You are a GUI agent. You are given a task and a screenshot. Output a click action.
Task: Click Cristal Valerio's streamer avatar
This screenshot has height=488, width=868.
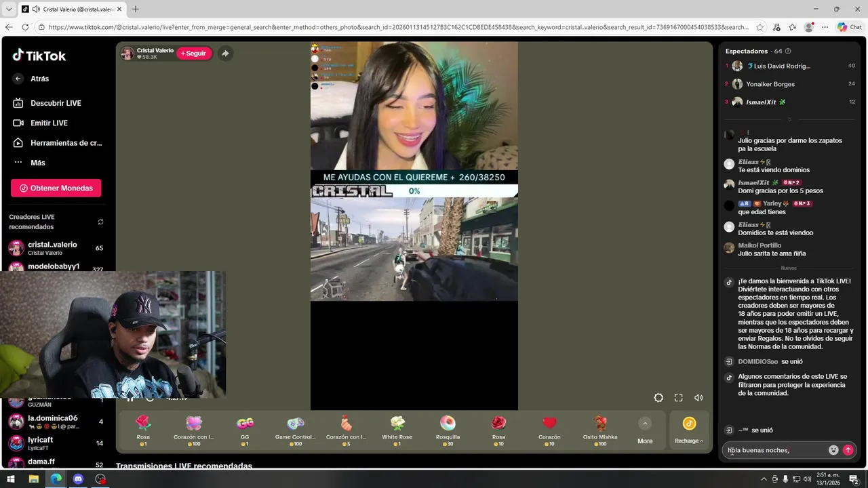tap(127, 54)
